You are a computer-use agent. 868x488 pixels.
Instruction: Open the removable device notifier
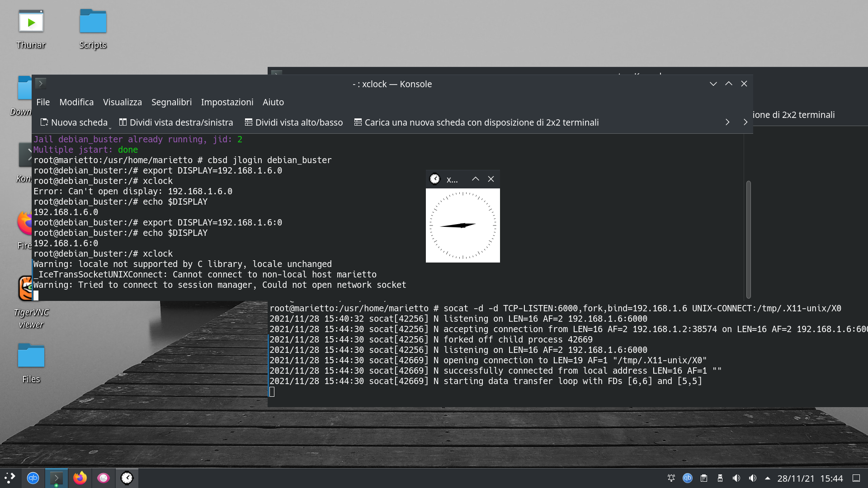pyautogui.click(x=720, y=478)
